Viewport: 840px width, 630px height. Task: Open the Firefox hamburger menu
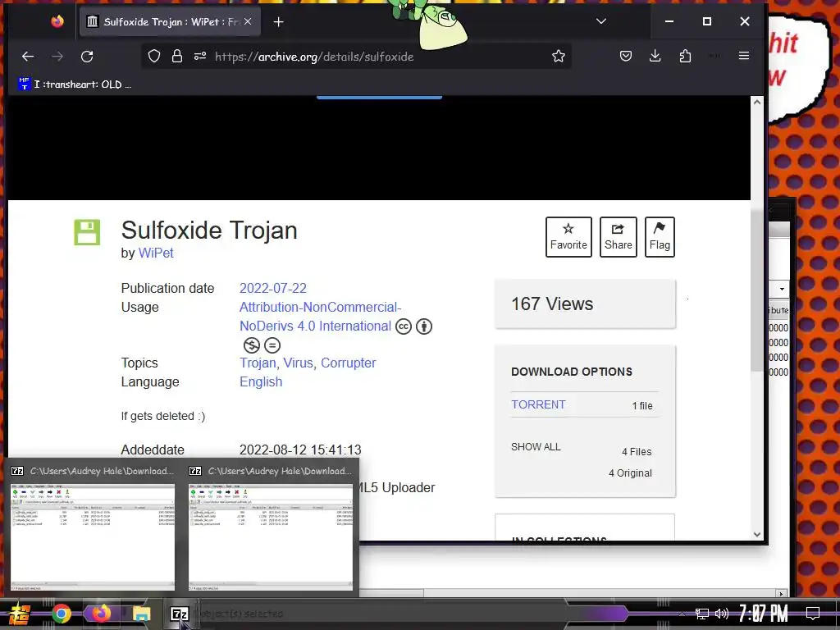[x=743, y=56]
